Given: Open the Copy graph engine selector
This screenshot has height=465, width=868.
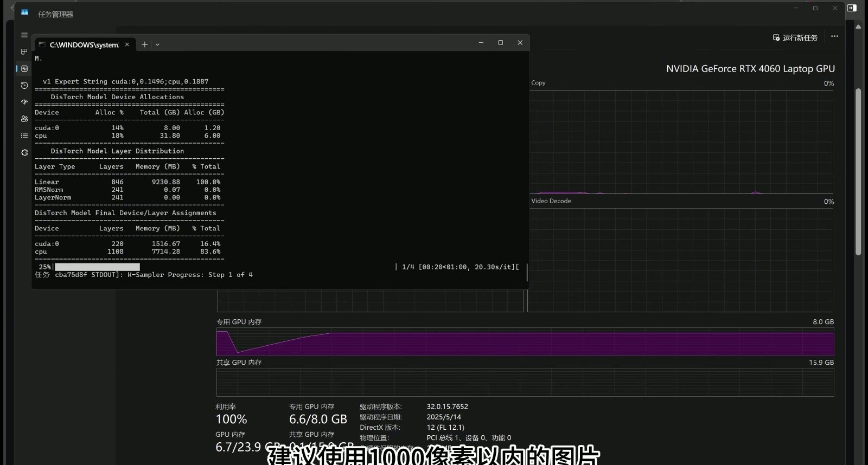Looking at the screenshot, I should pos(538,83).
